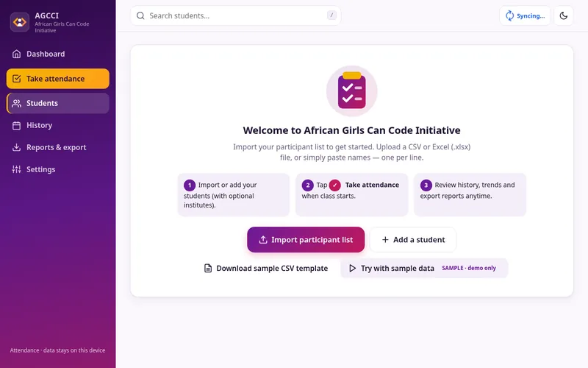
Task: Click the SAMPLE demo only badge
Action: pos(469,268)
